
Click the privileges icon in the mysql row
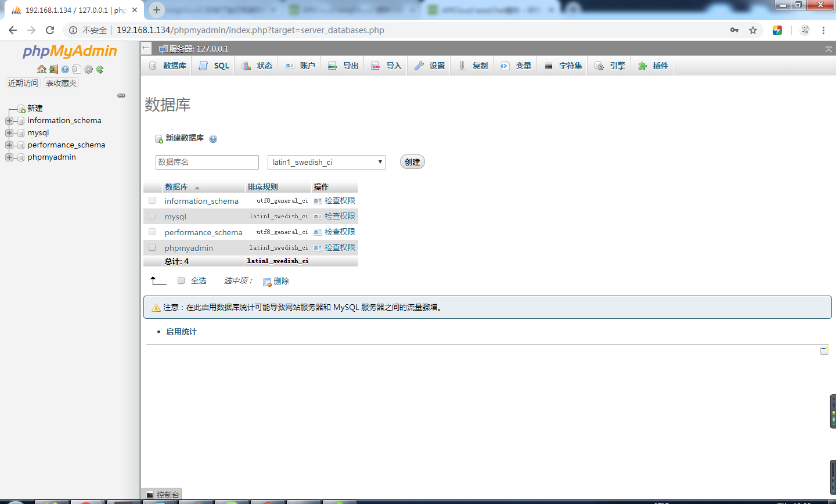coord(318,217)
